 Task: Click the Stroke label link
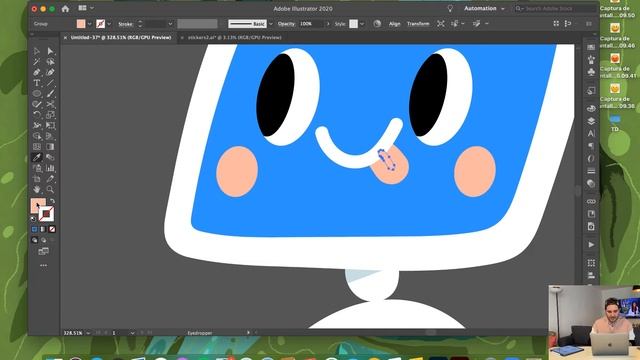tap(125, 24)
